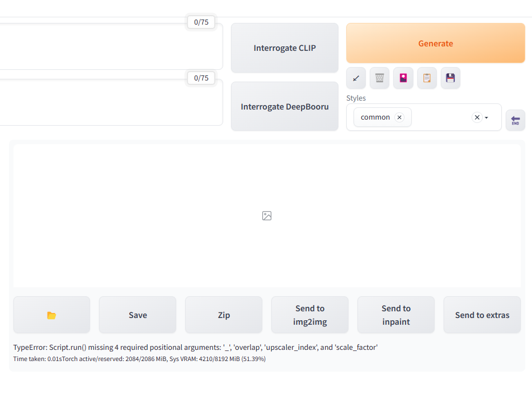The height and width of the screenshot is (408, 532).
Task: Run Interrogate CLIP
Action: (x=284, y=48)
